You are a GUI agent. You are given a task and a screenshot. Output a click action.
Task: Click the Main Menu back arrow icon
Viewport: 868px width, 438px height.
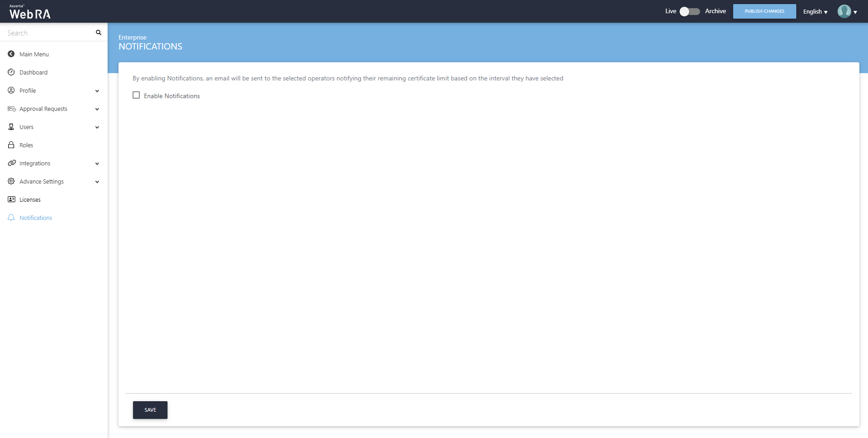(11, 54)
